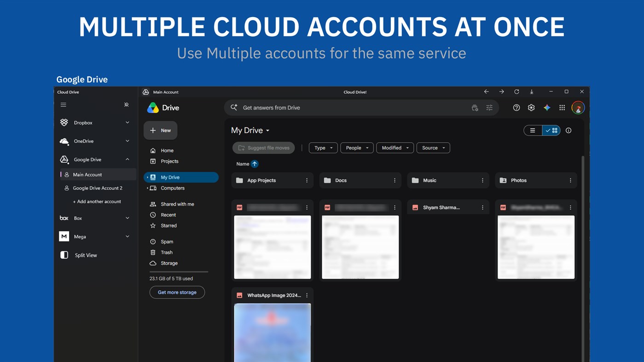Open Gemini sparkle icon
The height and width of the screenshot is (362, 644).
[x=547, y=108]
